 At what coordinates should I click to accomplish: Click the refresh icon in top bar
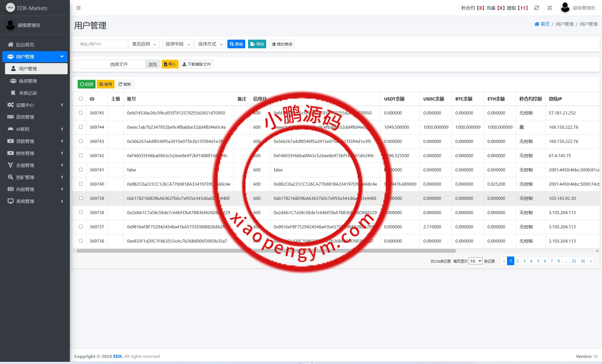(536, 8)
